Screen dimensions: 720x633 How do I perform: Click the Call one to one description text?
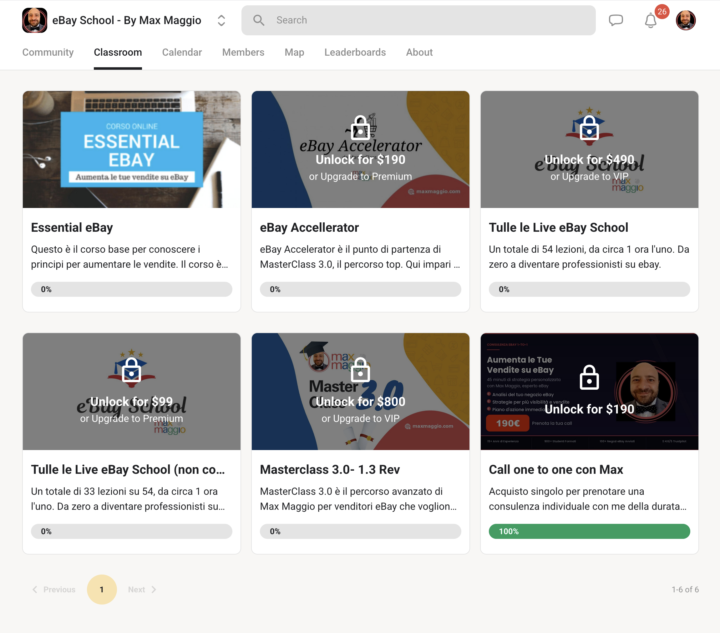(587, 499)
